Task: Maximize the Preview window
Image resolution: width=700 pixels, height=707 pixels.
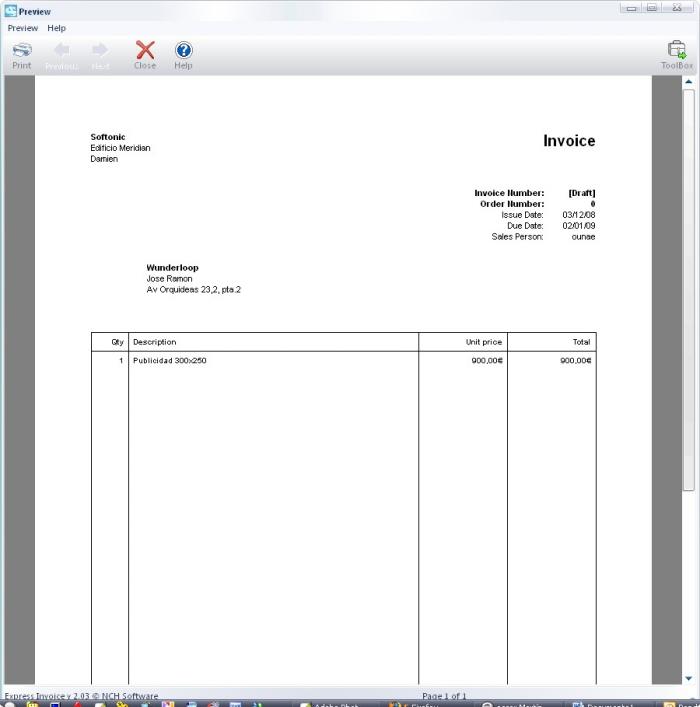Action: point(652,8)
